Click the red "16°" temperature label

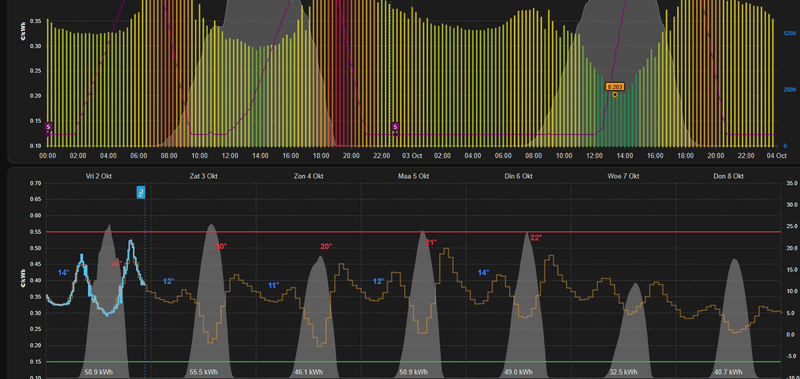coord(116,264)
